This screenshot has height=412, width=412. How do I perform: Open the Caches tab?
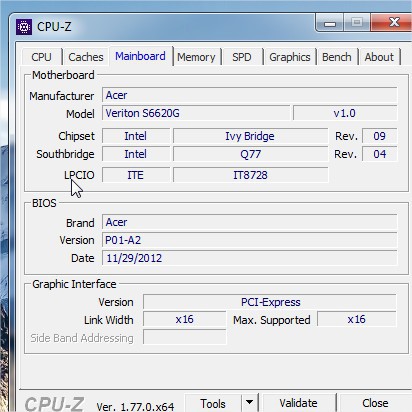pyautogui.click(x=86, y=57)
